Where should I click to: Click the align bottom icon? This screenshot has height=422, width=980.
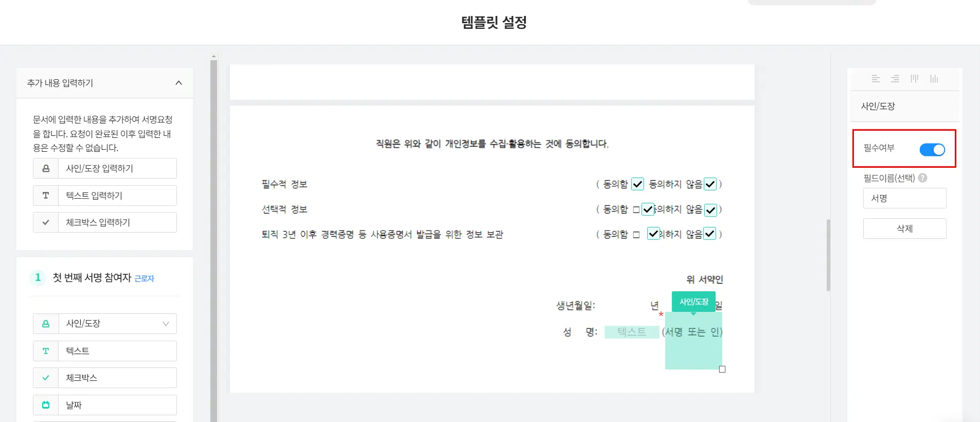click(934, 79)
